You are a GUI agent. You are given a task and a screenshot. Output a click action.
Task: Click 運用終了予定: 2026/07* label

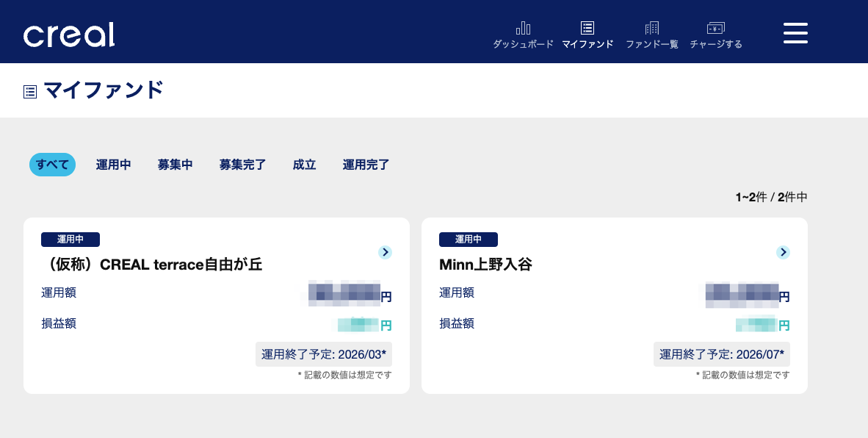[721, 354]
